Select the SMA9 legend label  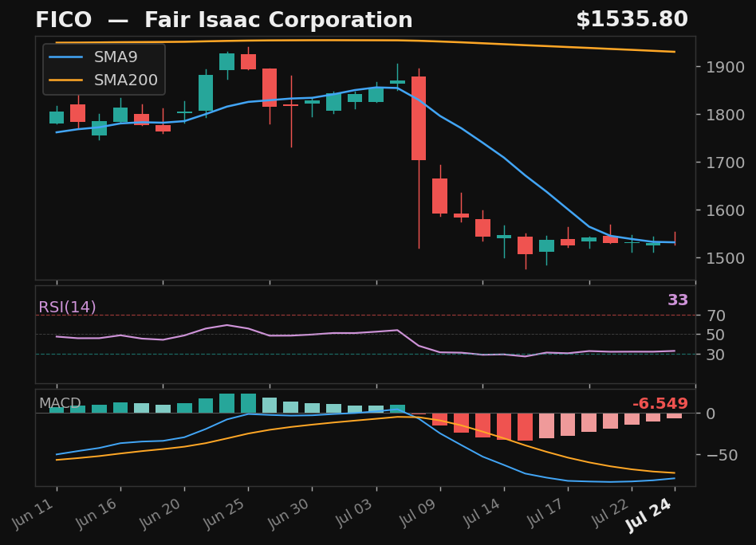click(116, 57)
